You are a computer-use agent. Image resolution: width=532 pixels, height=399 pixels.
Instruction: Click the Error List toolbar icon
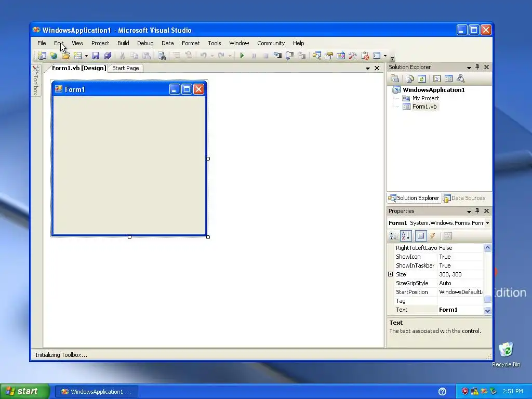[365, 55]
